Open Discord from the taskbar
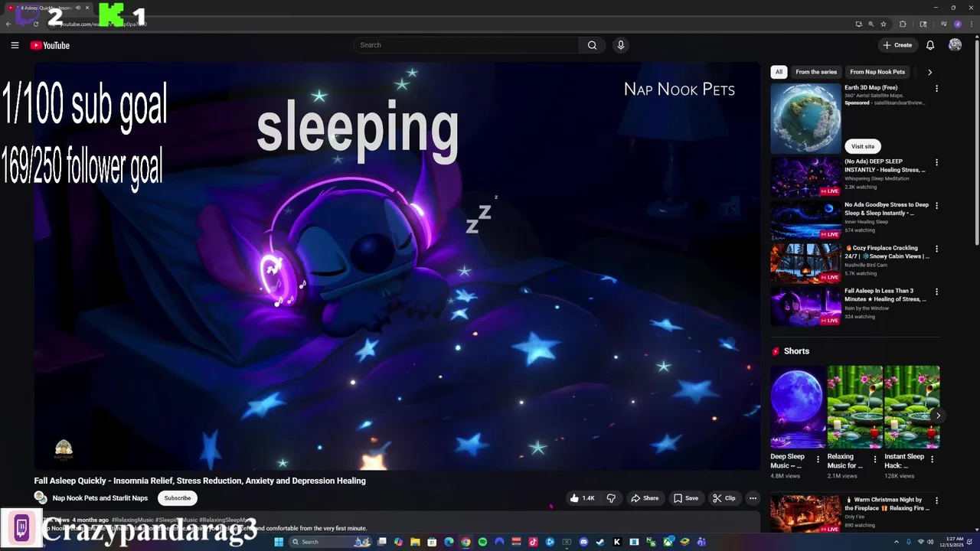Screen dimensions: 980x551 click(x=583, y=542)
